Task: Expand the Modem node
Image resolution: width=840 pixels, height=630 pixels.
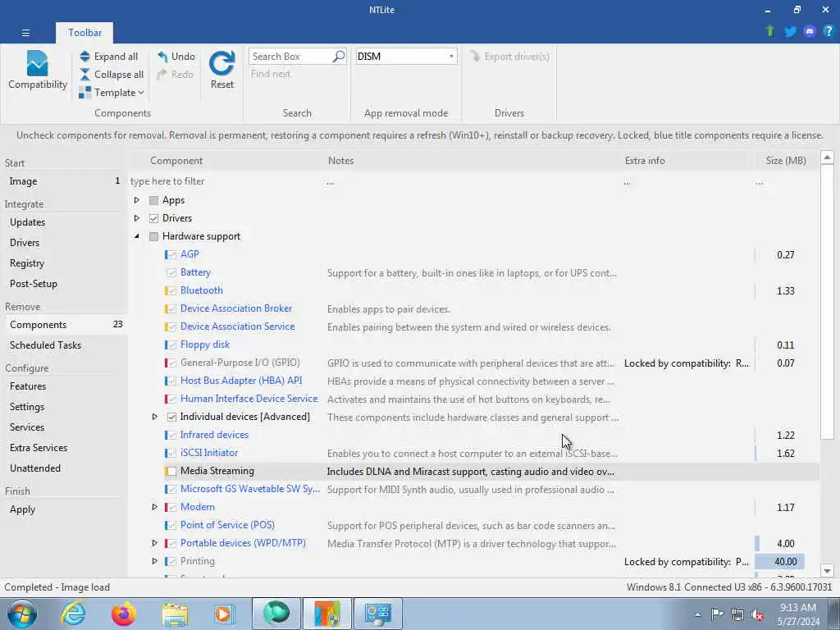Action: 155,507
